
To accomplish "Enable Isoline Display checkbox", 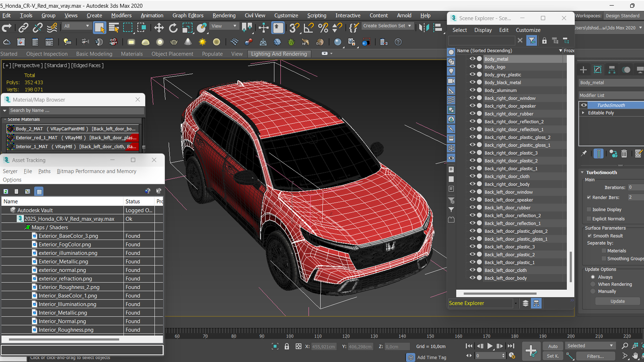I will 589,209.
